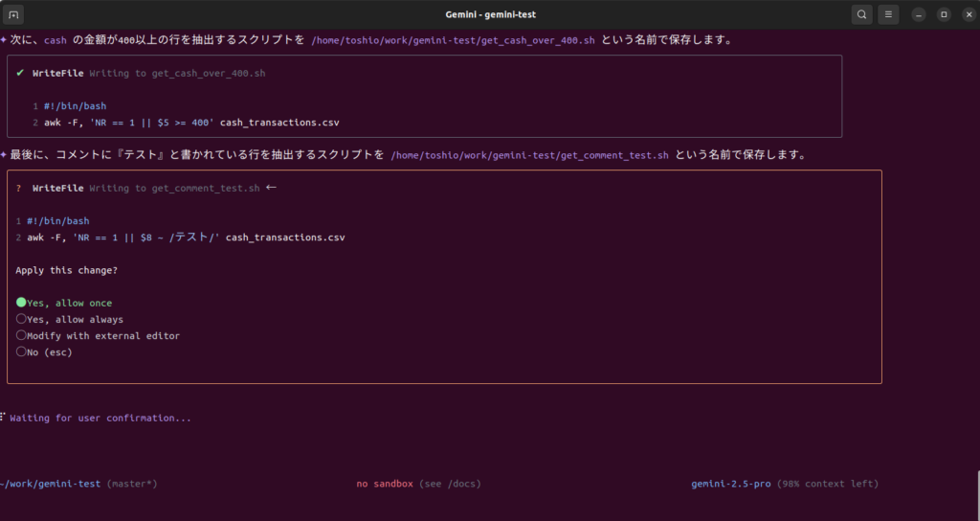The width and height of the screenshot is (980, 521).
Task: Click '(see /docs)' in the status line
Action: tap(450, 484)
